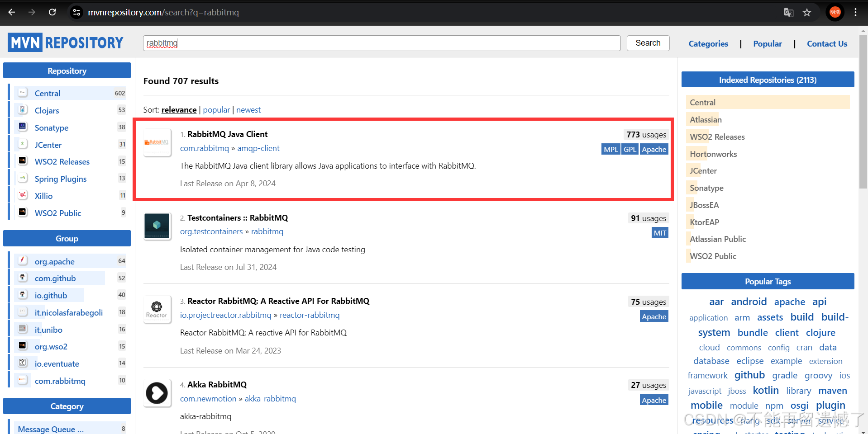Click the Central repository icon in sidebar
The width and height of the screenshot is (868, 434).
coord(23,93)
